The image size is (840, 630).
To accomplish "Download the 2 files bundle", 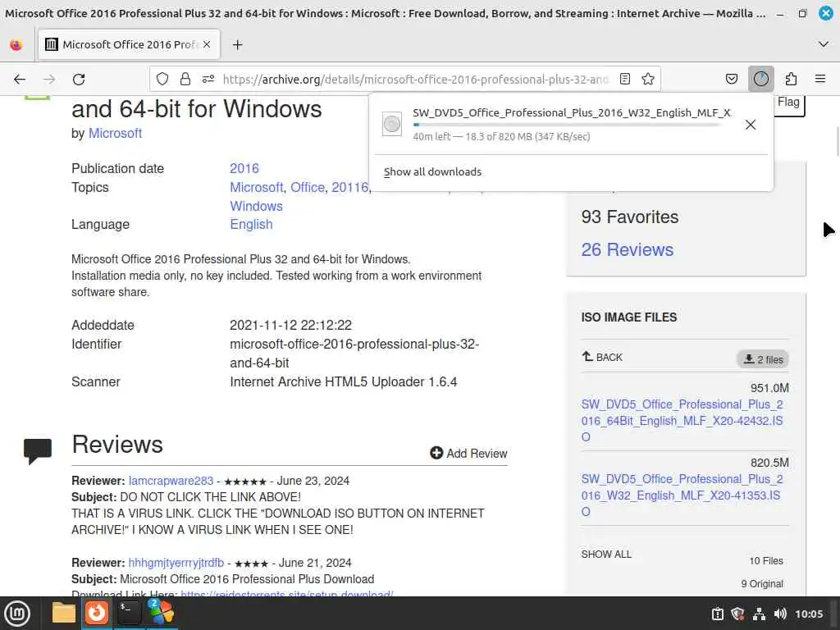I will (763, 359).
